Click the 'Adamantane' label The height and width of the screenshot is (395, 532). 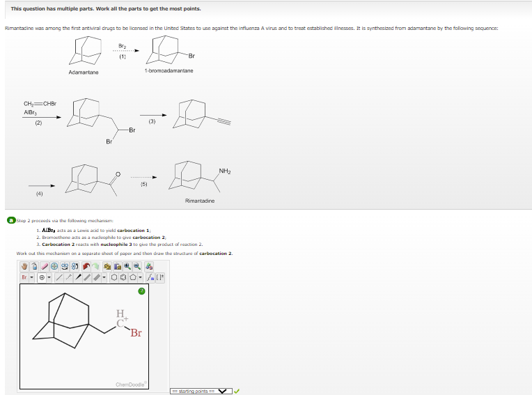(x=84, y=72)
